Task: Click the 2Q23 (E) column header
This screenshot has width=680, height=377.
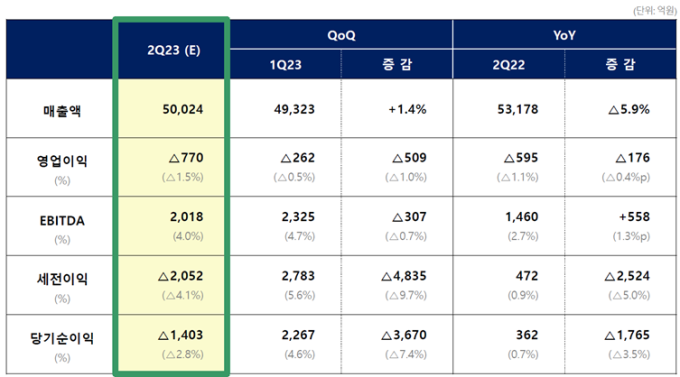Action: pyautogui.click(x=173, y=50)
